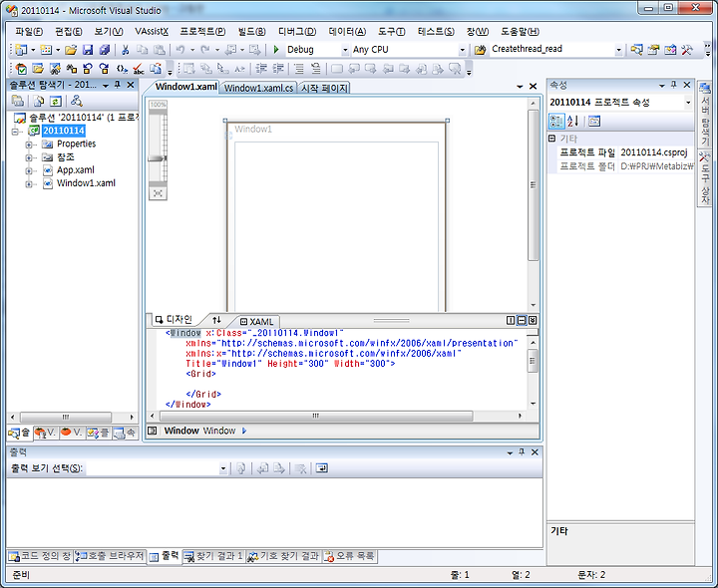Viewport: 718px width, 588px height.
Task: Switch to horizontal split view icon
Action: pyautogui.click(x=522, y=320)
